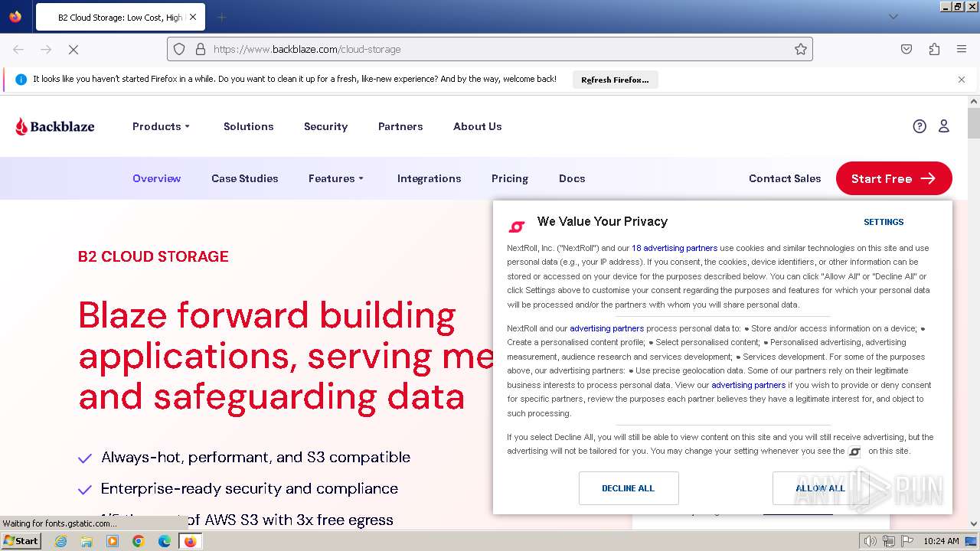Click the NextRoll logo in the privacy dialog

(x=517, y=227)
